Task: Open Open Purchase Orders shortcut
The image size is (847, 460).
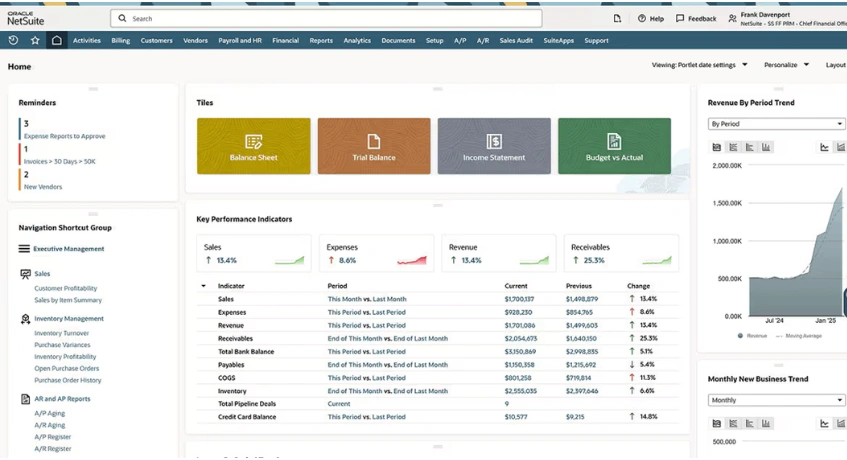Action: pyautogui.click(x=66, y=369)
